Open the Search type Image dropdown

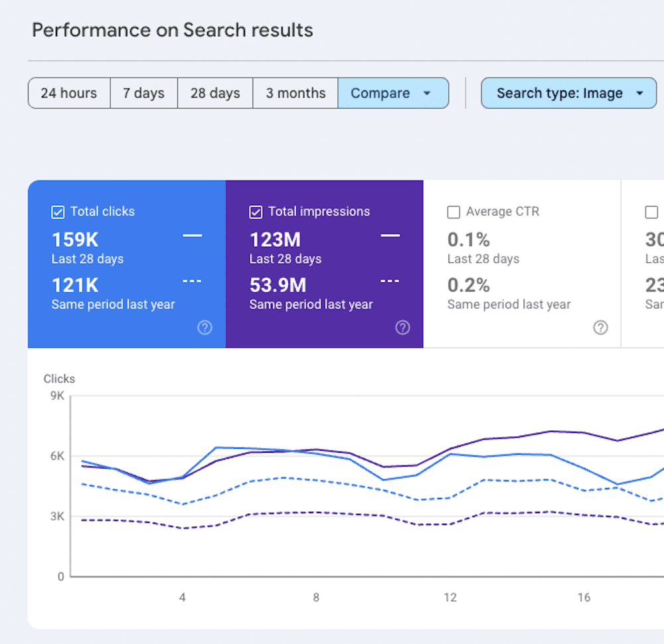pos(568,93)
